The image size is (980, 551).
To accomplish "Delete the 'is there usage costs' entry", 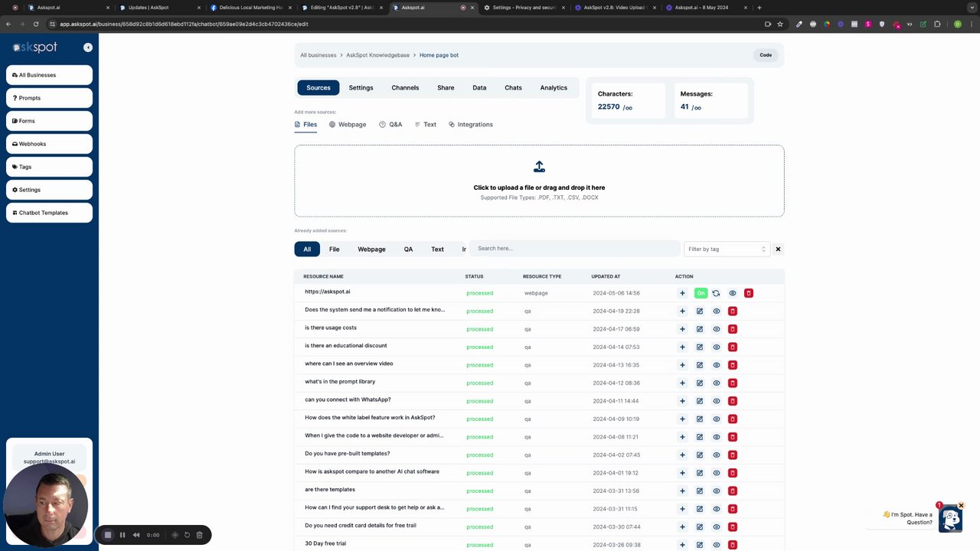I will (x=733, y=329).
